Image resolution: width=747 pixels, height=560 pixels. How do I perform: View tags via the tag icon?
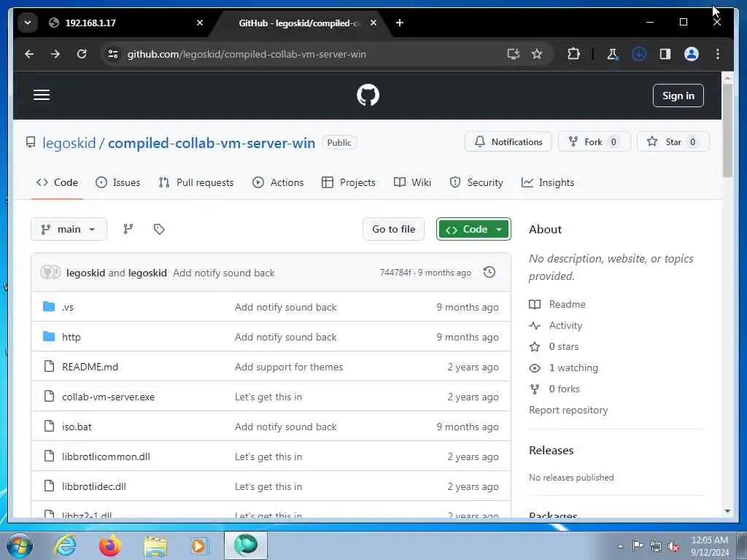click(x=159, y=230)
